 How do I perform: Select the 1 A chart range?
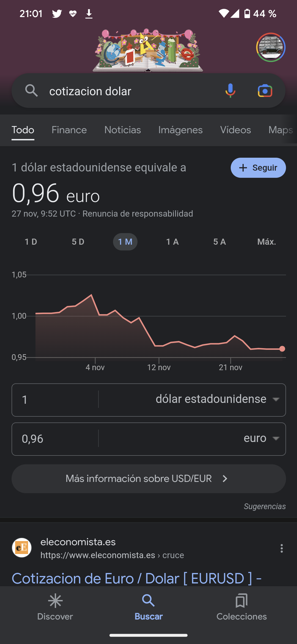pos(172,242)
